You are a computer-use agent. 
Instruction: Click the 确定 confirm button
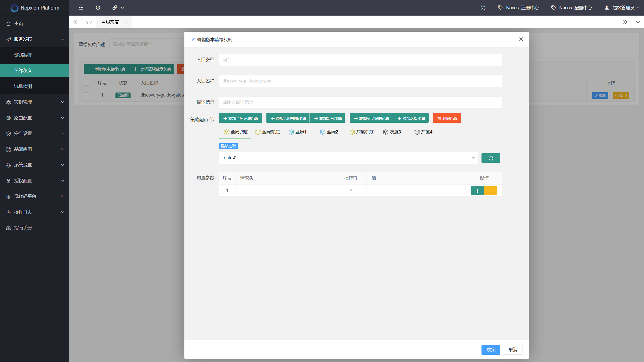(x=491, y=350)
